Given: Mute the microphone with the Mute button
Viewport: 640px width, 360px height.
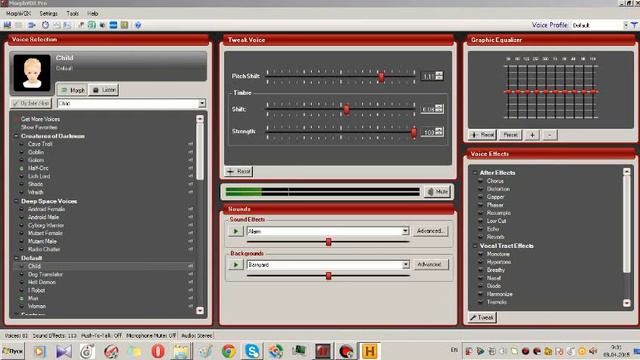Looking at the screenshot, I should (x=437, y=191).
